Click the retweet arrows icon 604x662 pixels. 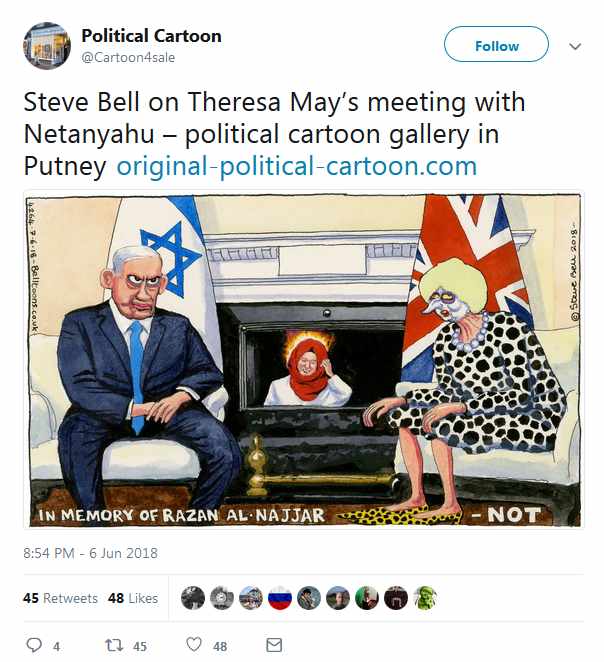coord(114,646)
